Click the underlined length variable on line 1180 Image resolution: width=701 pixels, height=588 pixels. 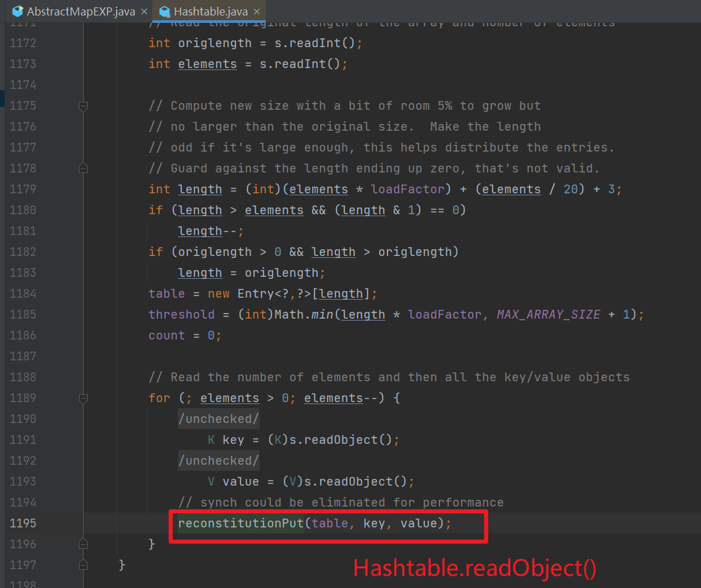199,209
